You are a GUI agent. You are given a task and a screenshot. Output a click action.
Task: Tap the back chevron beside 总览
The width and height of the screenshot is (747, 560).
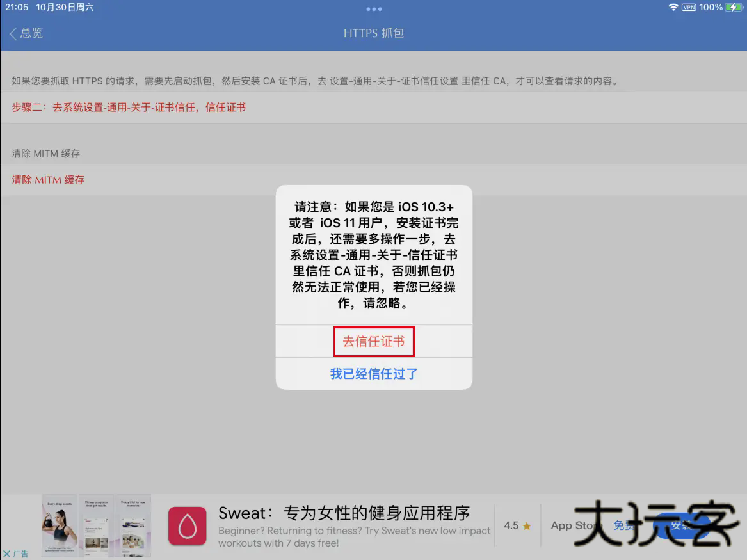[12, 33]
